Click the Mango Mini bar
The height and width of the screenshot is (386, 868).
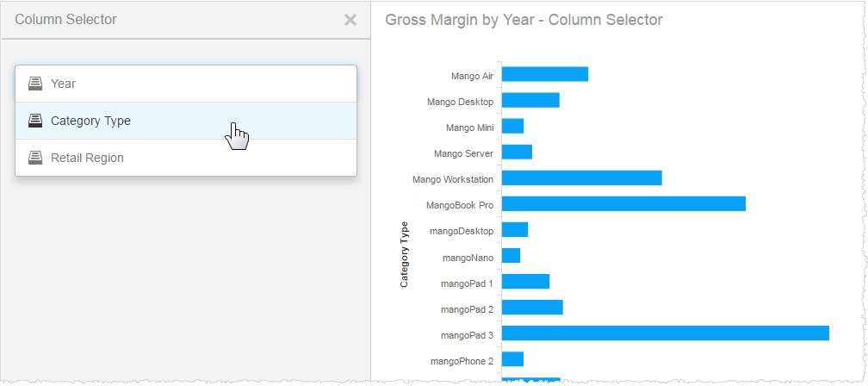[512, 126]
